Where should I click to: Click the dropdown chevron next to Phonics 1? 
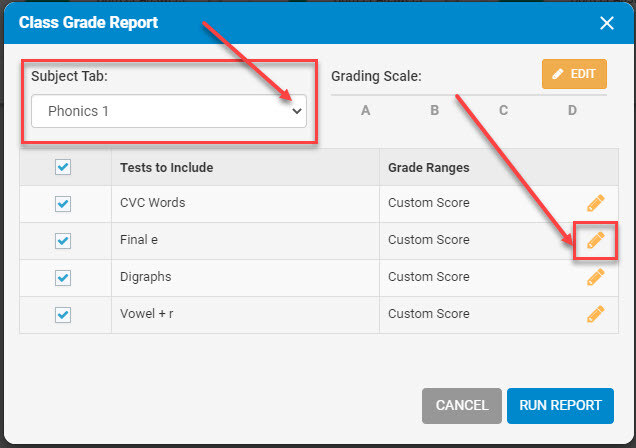[x=297, y=111]
